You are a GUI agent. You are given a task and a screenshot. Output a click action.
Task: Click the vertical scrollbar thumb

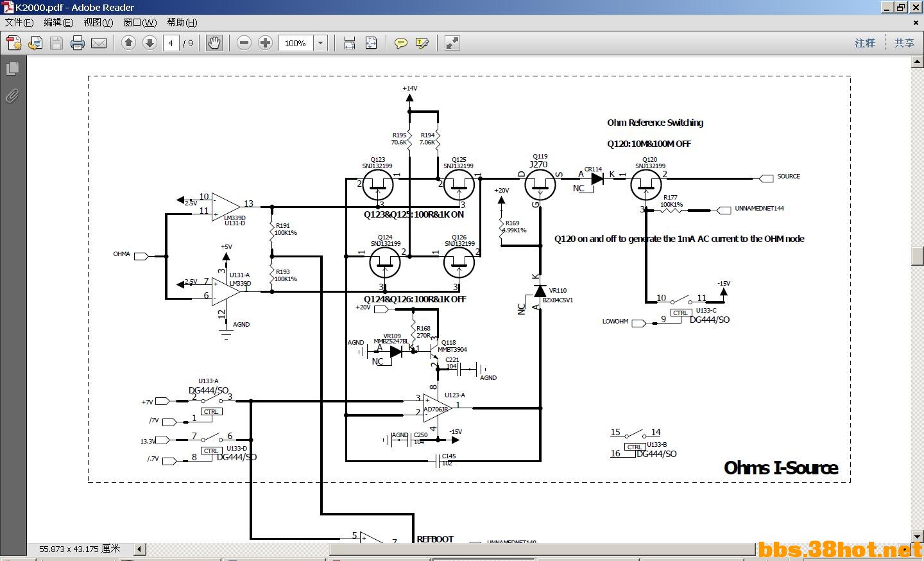918,256
